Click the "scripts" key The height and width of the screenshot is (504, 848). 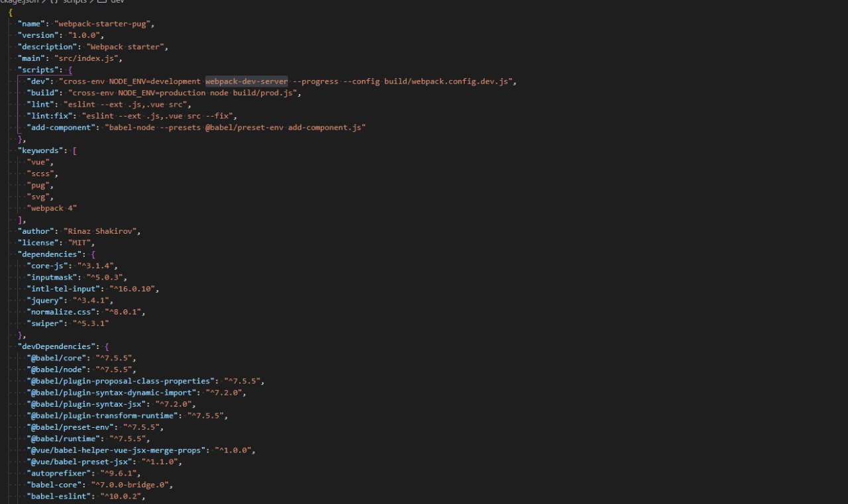click(x=38, y=70)
